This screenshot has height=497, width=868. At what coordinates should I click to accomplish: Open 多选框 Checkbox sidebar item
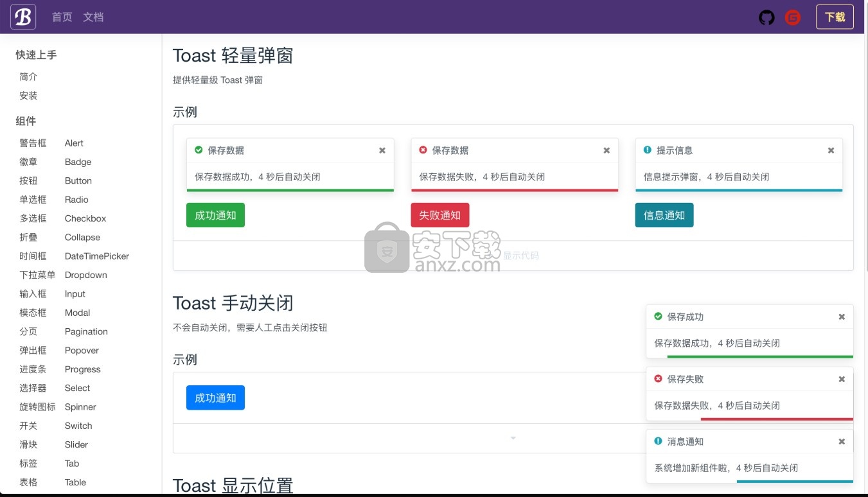(x=63, y=218)
